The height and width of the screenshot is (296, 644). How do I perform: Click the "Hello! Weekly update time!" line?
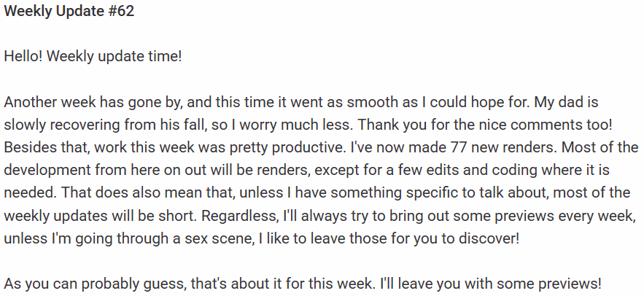click(x=93, y=56)
